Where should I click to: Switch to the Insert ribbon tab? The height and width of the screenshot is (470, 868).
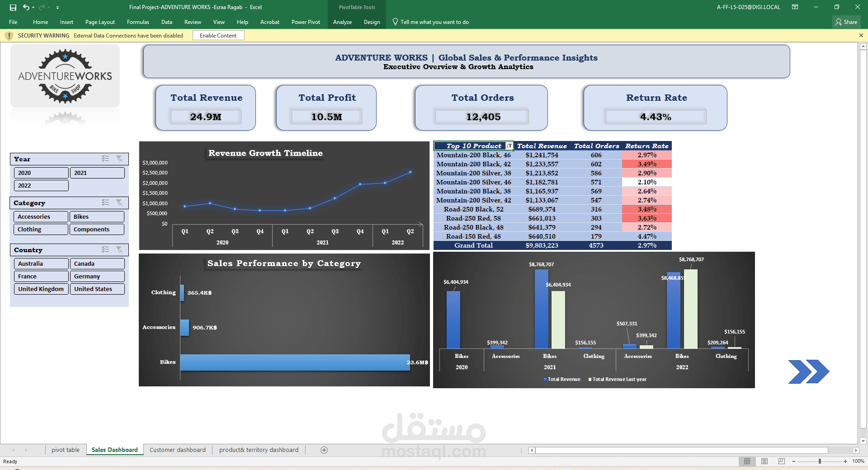pyautogui.click(x=66, y=22)
